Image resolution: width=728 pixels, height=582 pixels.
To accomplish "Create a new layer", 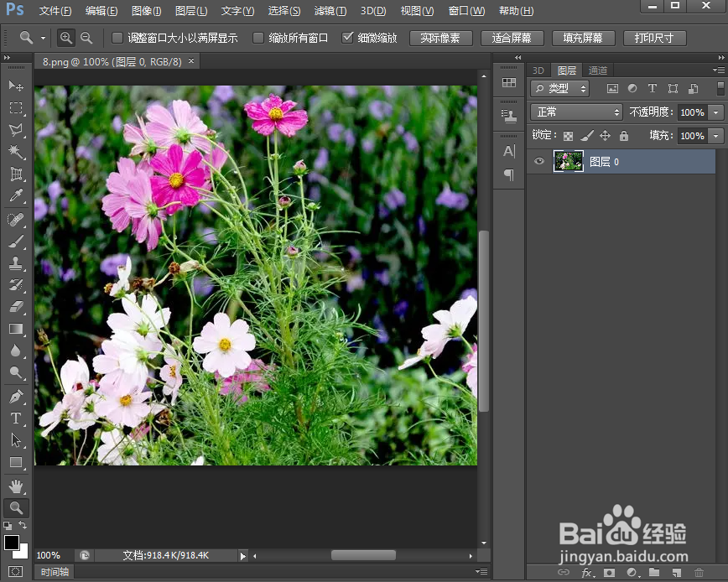I will click(677, 573).
